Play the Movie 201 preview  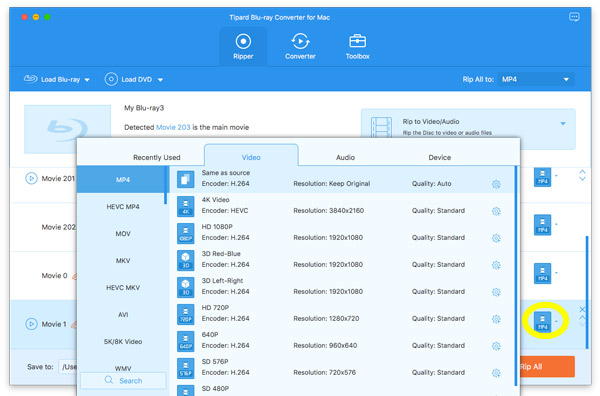click(31, 178)
